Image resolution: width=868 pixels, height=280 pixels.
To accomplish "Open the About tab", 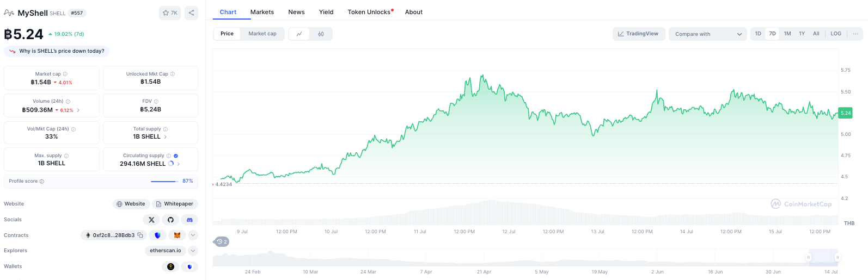I will pyautogui.click(x=414, y=12).
